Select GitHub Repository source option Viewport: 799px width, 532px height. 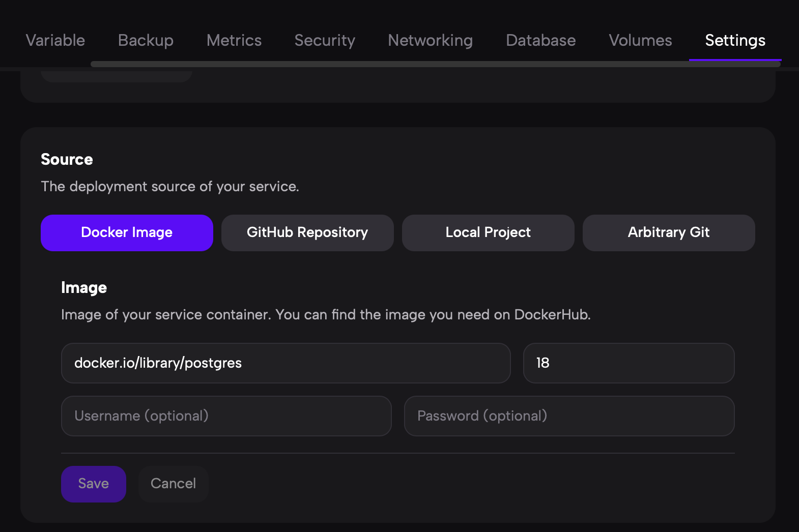pyautogui.click(x=307, y=232)
